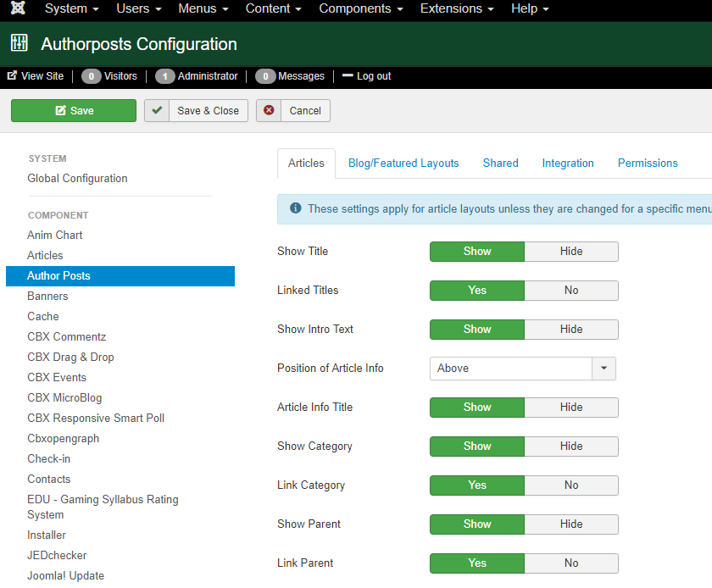Viewport: 712px width, 588px height.
Task: Set Linked Titles to Yes
Action: pos(477,290)
